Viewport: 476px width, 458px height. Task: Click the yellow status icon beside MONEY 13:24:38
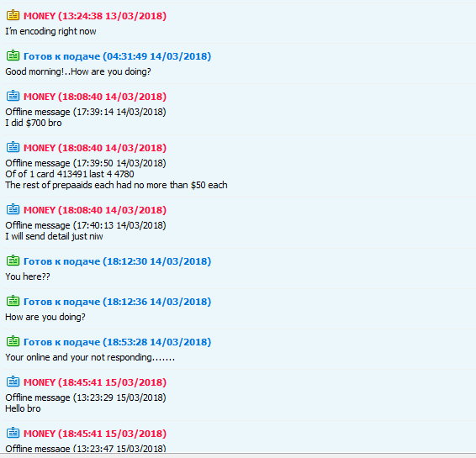tap(13, 15)
